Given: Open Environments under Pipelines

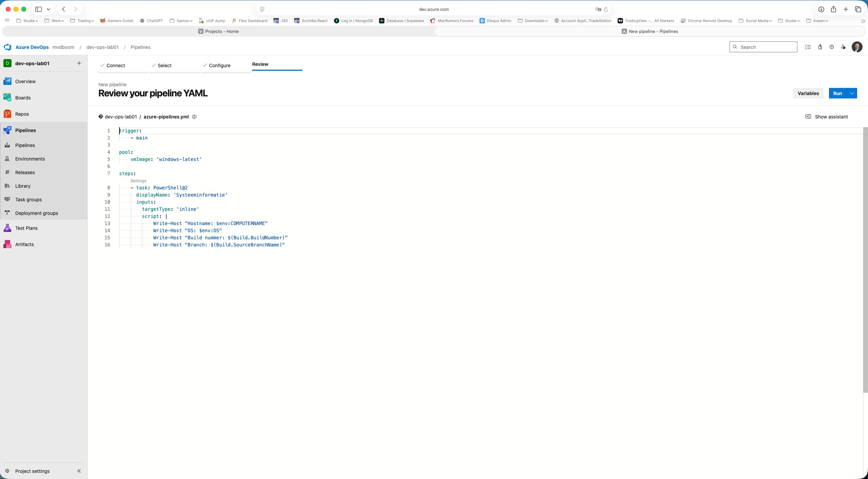Looking at the screenshot, I should [x=30, y=159].
